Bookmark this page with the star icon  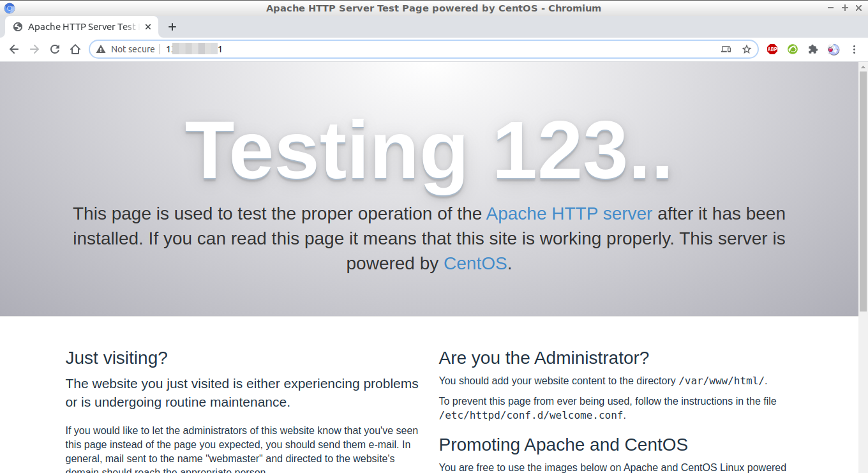tap(746, 49)
